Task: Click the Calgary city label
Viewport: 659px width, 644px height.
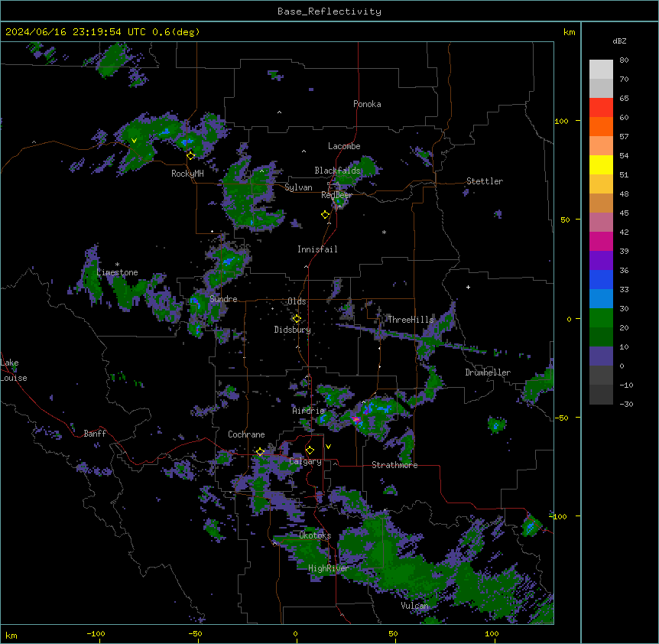Action: coord(306,461)
